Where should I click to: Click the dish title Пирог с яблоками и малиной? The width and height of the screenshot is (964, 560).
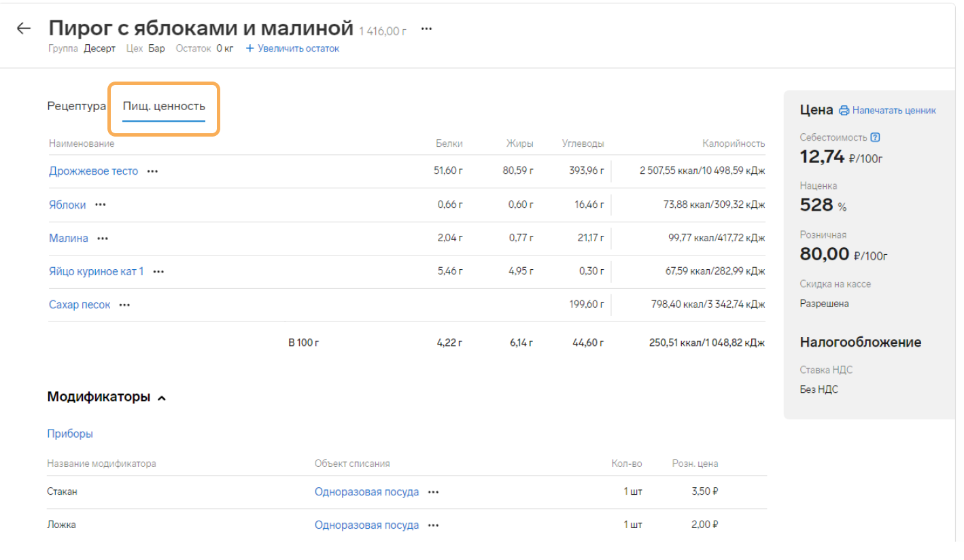[201, 29]
